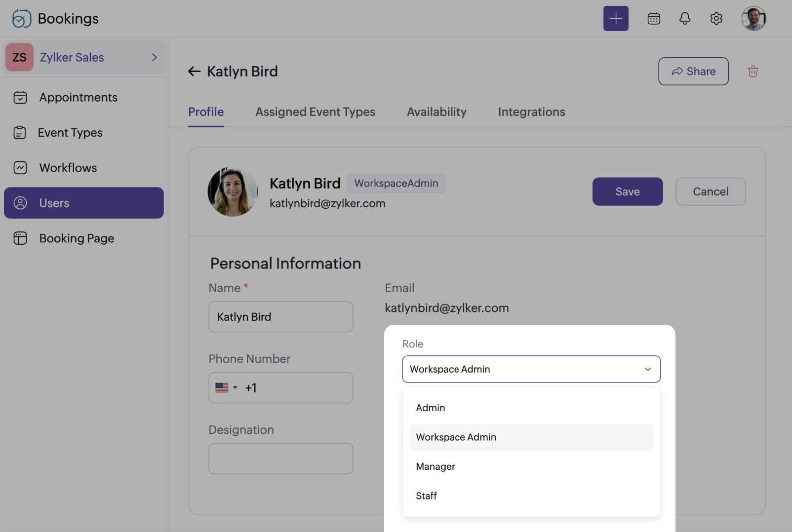This screenshot has height=532, width=792.
Task: Navigate to Workflows in the sidebar
Action: coord(68,168)
